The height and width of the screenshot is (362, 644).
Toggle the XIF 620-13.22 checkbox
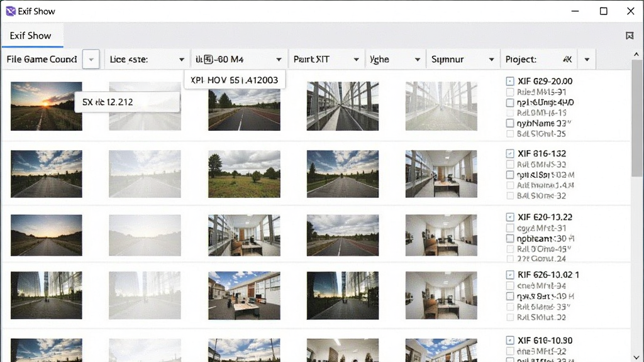[509, 217]
